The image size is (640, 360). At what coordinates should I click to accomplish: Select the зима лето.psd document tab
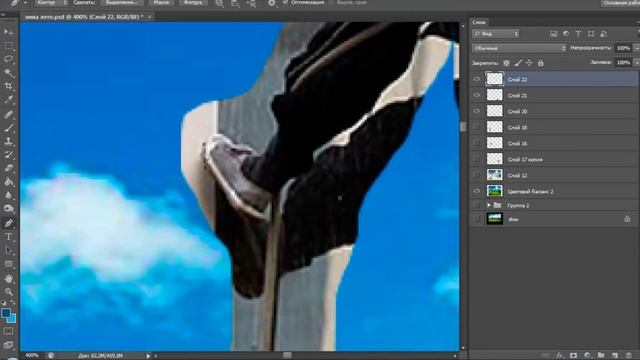click(84, 17)
